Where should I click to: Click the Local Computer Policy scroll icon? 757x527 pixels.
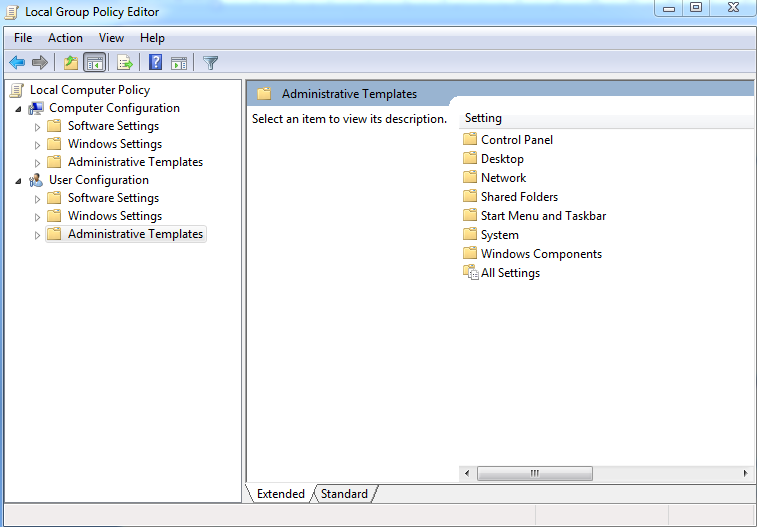pos(16,90)
